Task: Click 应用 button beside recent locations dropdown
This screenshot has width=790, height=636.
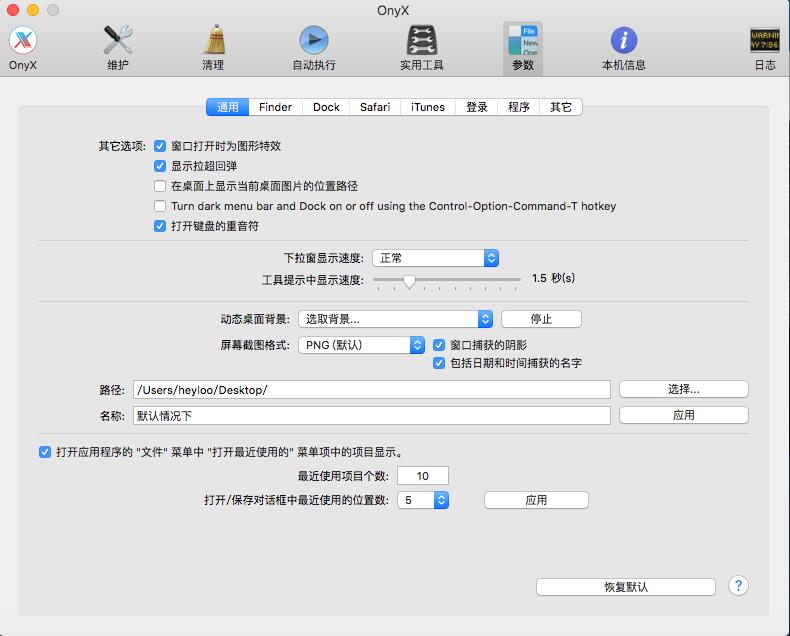Action: pyautogui.click(x=536, y=500)
